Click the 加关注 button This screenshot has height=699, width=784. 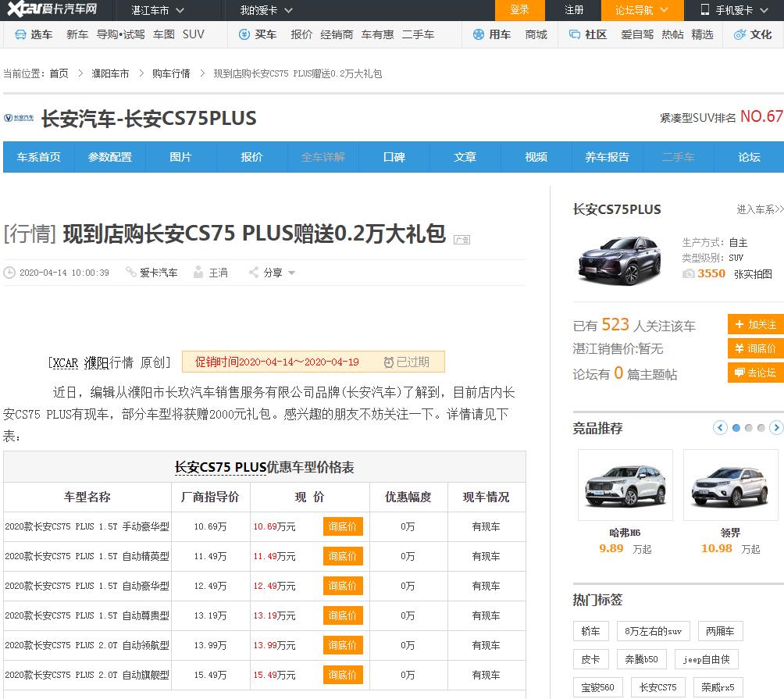756,324
